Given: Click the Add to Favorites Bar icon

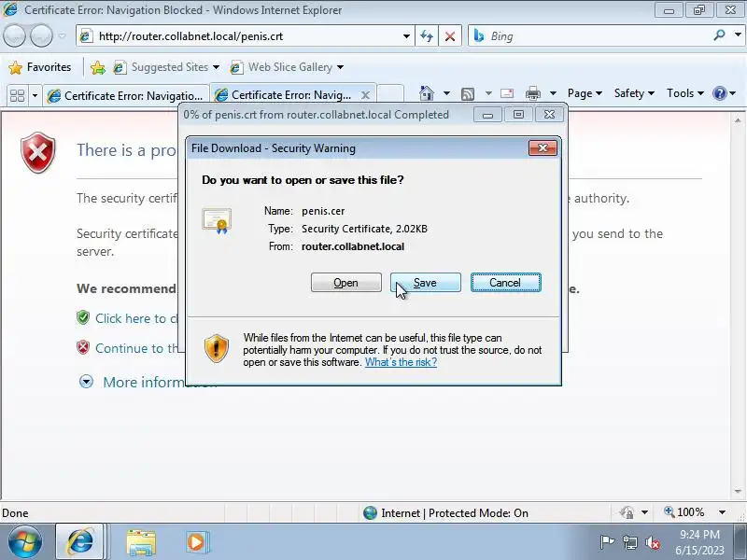Looking at the screenshot, I should 98,67.
